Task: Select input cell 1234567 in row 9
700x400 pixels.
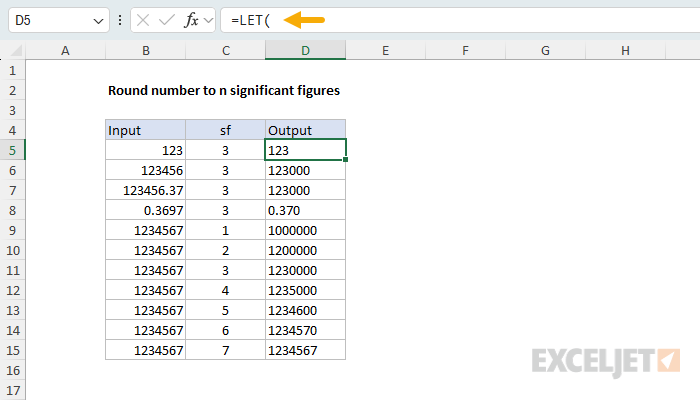Action: tap(146, 230)
